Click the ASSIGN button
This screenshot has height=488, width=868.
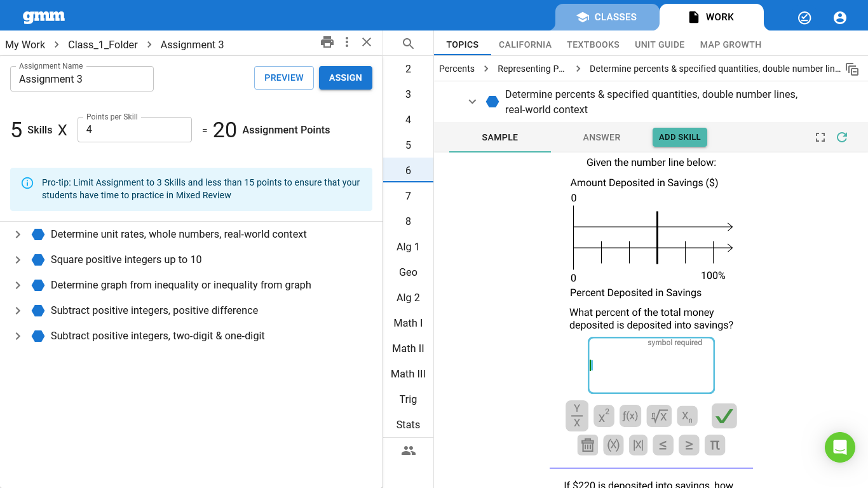pos(346,78)
